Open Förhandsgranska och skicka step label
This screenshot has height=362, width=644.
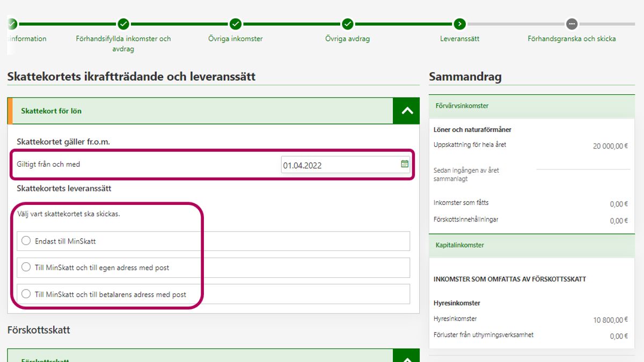coord(572,39)
